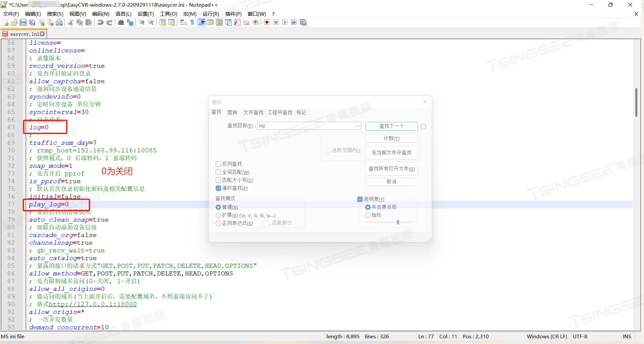Open the 插件(P) menu
The image size is (644, 344).
233,14
